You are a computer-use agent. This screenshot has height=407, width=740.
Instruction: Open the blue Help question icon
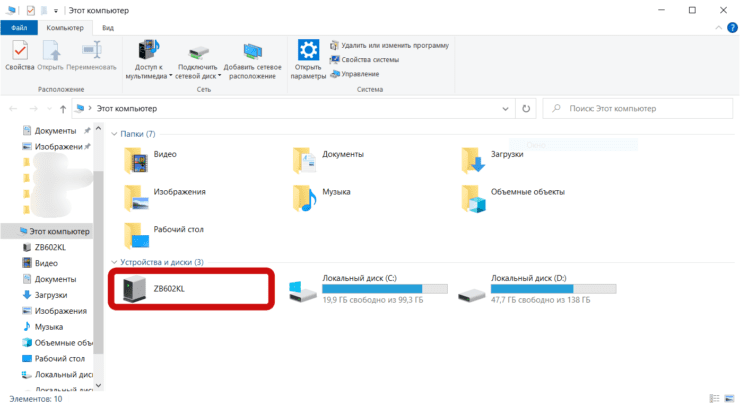[x=732, y=28]
